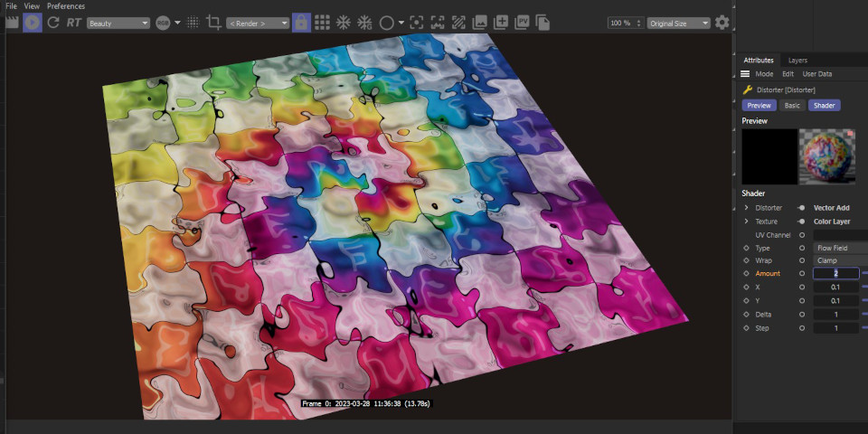Click the PV Picture Viewer icon

point(522,23)
